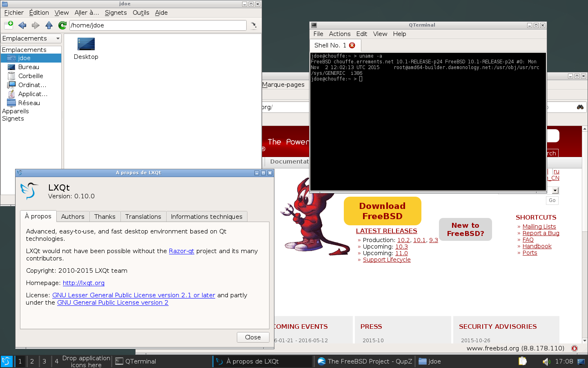
Task: Open the Signets menu in the menu bar
Action: pyautogui.click(x=116, y=13)
